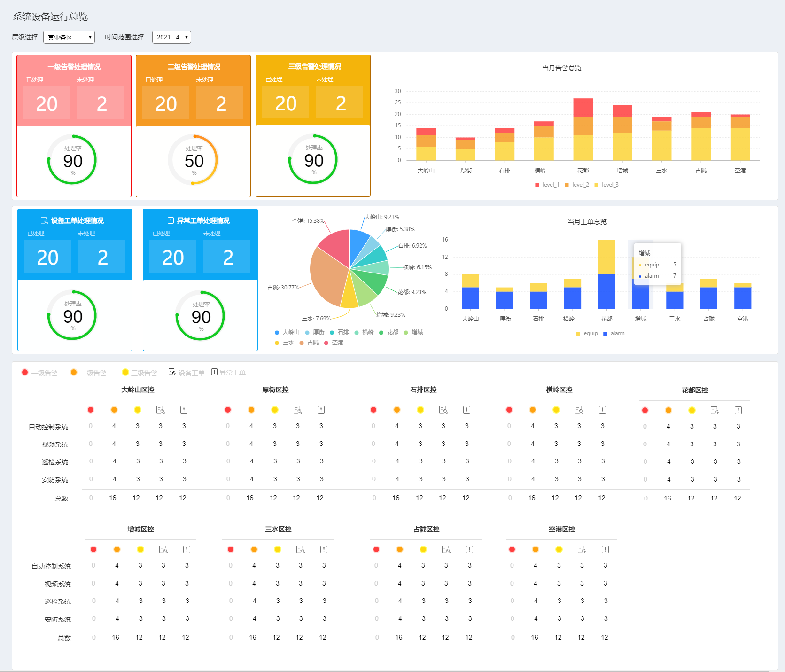Click the yellow alarm dot under 增城区控
This screenshot has width=785, height=672.
(x=140, y=549)
